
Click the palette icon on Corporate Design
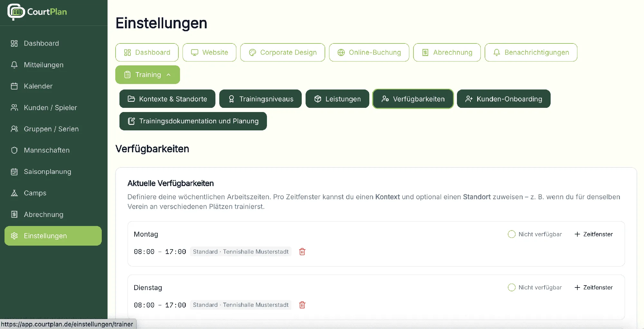pyautogui.click(x=252, y=52)
